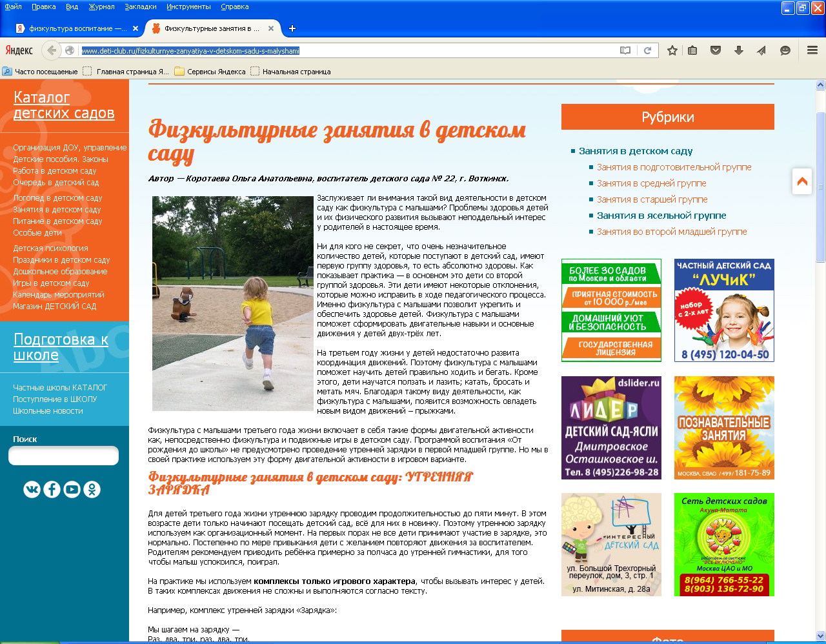Click the Интересный детский сад banner

(x=611, y=545)
